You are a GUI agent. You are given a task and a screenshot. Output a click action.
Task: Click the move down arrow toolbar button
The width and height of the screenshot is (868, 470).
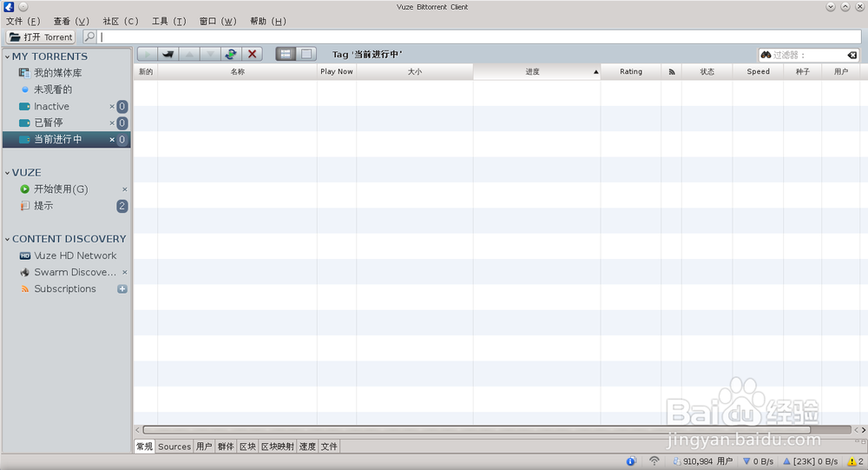210,55
